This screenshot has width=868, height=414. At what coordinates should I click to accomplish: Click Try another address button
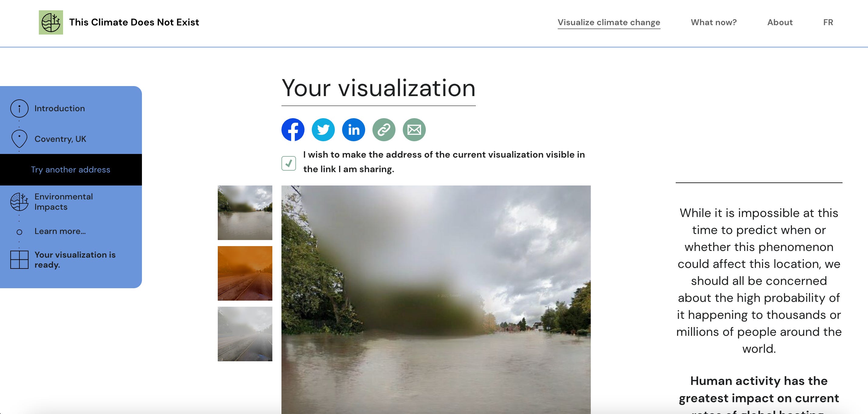coord(70,169)
